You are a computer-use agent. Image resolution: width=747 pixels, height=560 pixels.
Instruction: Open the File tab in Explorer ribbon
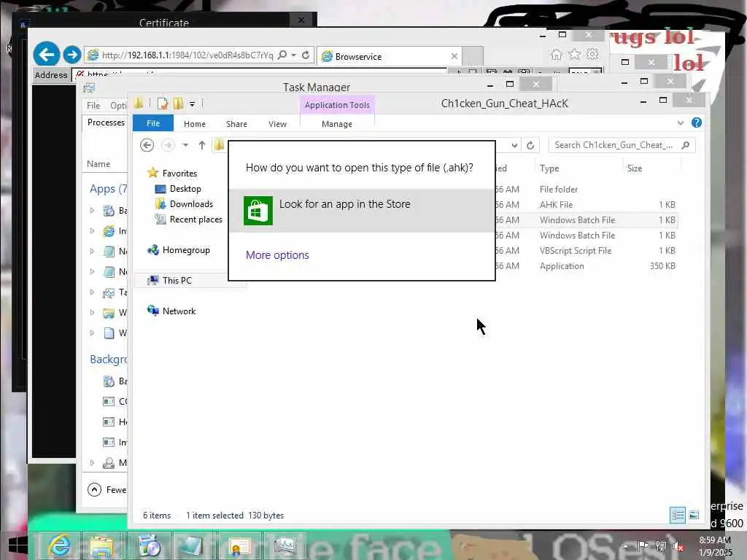pyautogui.click(x=153, y=123)
